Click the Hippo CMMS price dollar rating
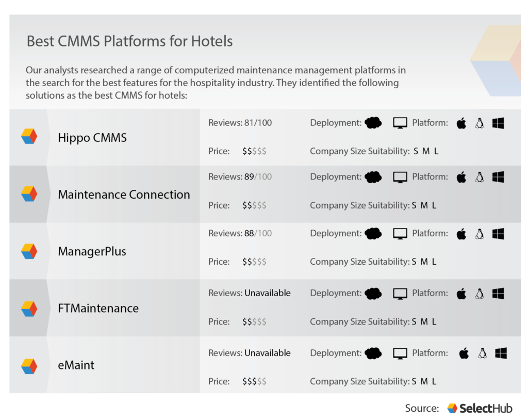 (x=254, y=151)
